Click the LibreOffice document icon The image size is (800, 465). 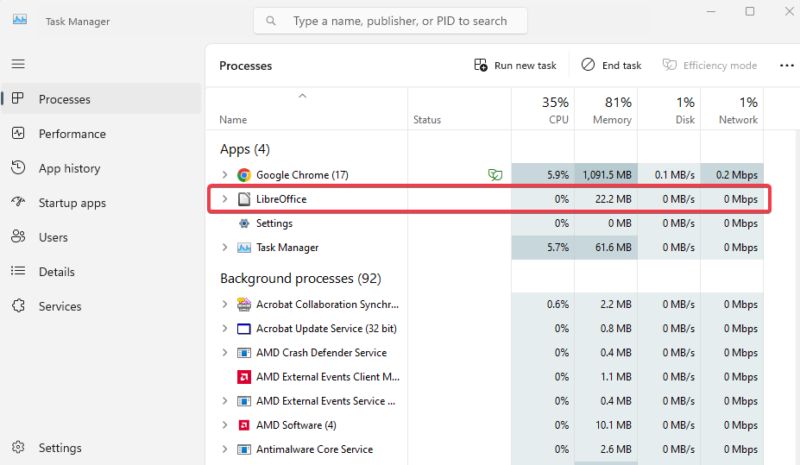(244, 199)
